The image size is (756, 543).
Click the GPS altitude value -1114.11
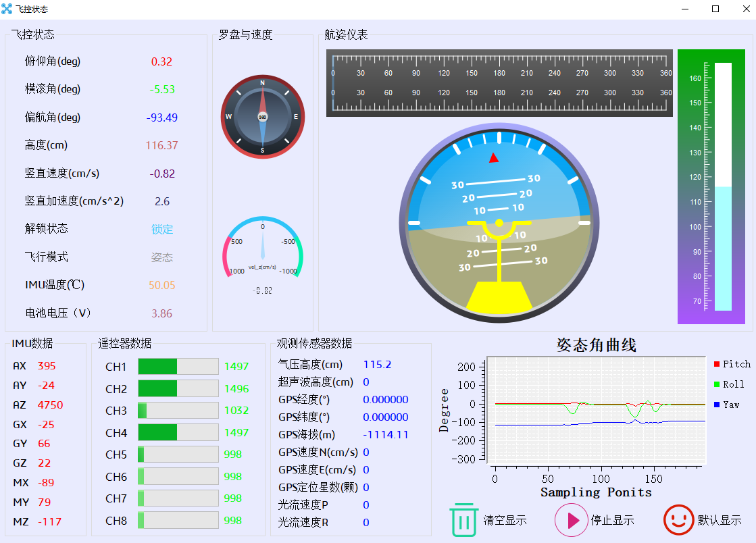click(x=386, y=434)
